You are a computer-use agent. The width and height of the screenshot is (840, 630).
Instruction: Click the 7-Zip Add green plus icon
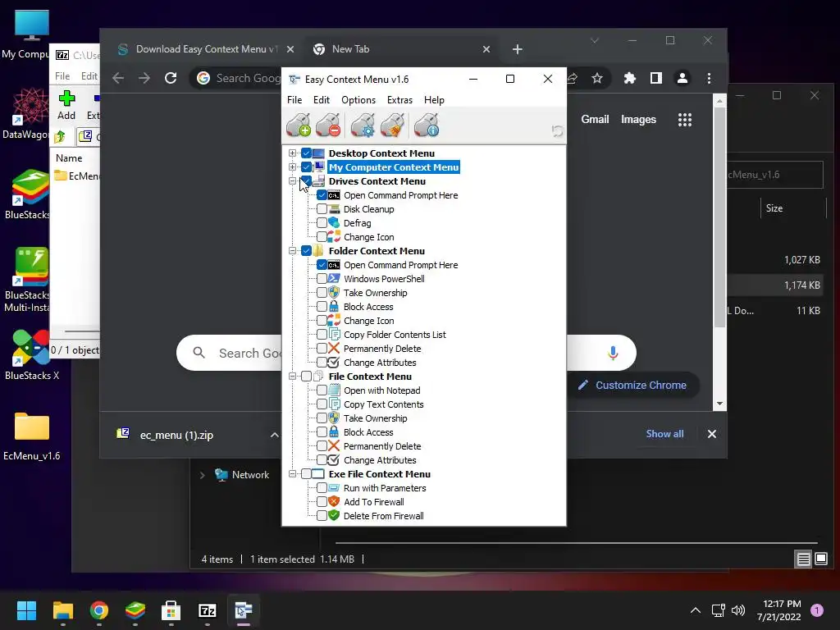coord(66,98)
